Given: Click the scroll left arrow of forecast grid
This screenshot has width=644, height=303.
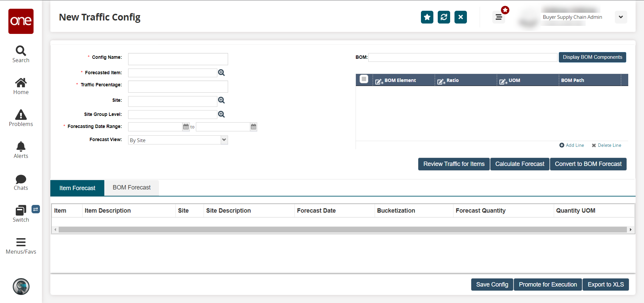Looking at the screenshot, I should click(x=55, y=230).
